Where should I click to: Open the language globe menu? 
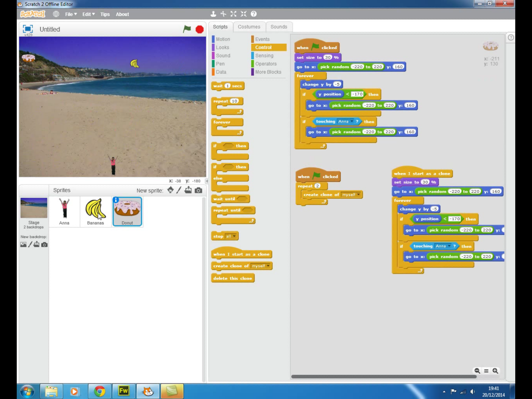pyautogui.click(x=56, y=14)
